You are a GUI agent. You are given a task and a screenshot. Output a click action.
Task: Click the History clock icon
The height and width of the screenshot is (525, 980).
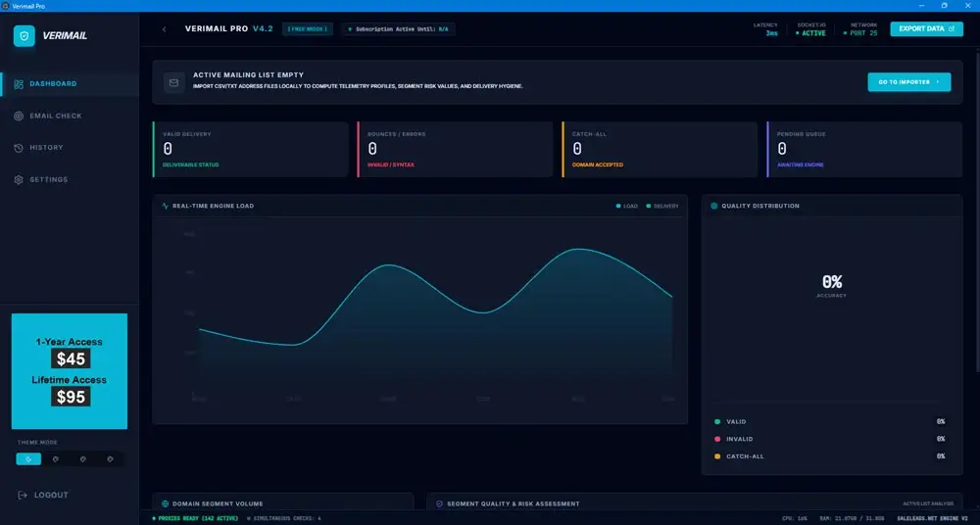pos(19,148)
